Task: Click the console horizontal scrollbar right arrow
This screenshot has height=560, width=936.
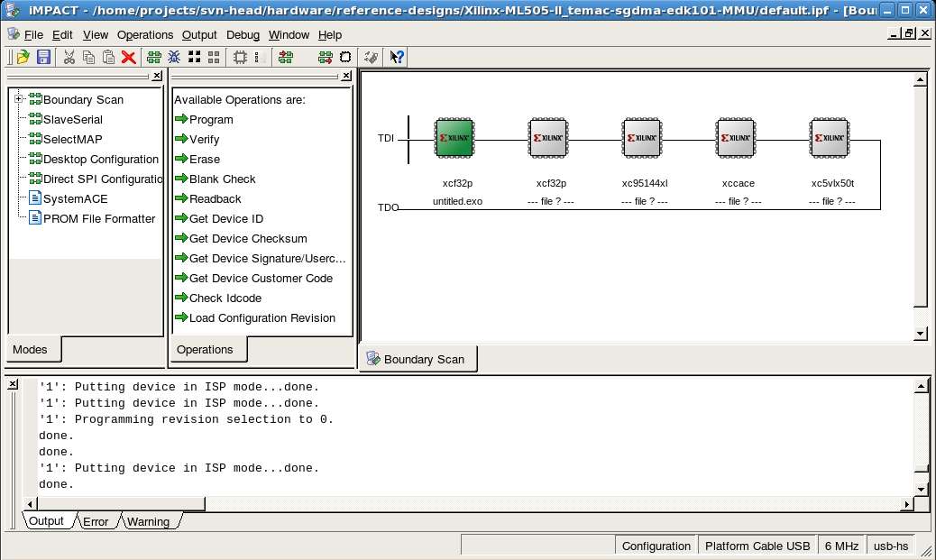Action: [x=906, y=503]
